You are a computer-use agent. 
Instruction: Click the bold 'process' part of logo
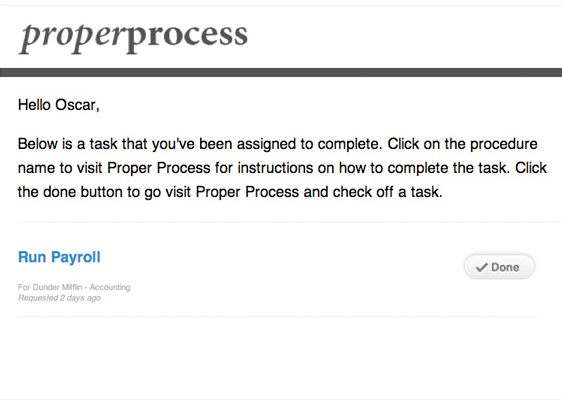[x=187, y=38]
